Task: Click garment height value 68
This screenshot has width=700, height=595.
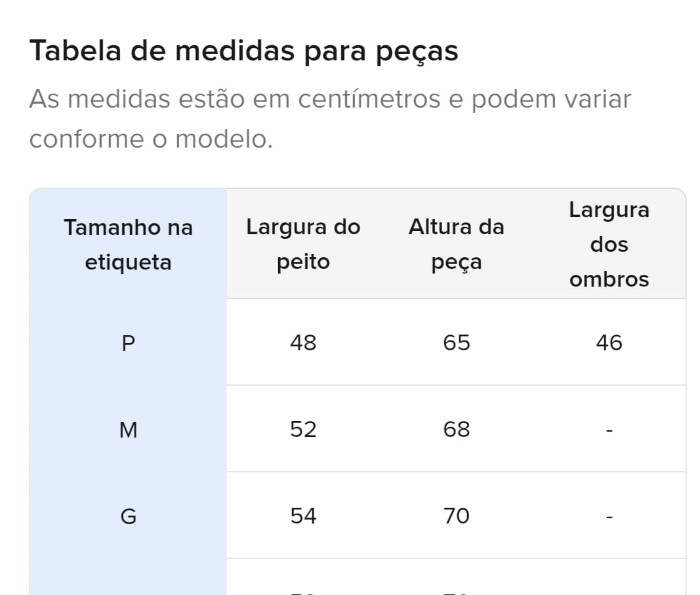Action: [x=457, y=430]
